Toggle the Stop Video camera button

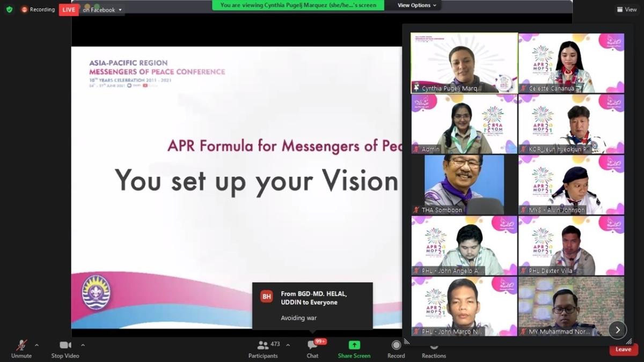65,345
